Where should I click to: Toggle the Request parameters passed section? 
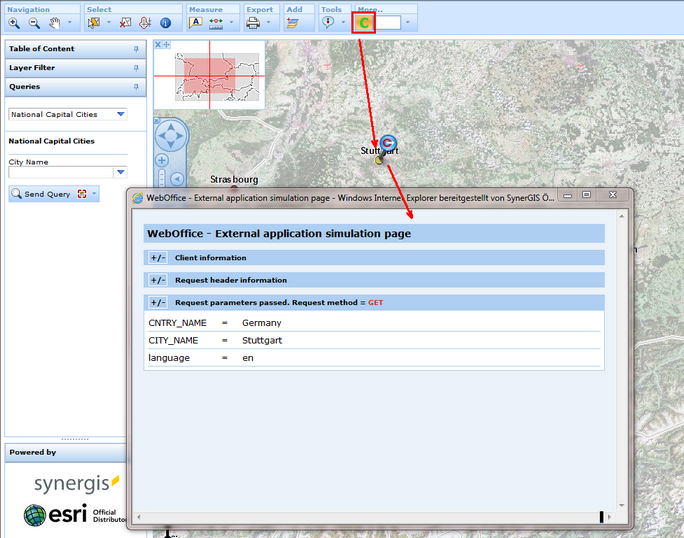pos(157,302)
